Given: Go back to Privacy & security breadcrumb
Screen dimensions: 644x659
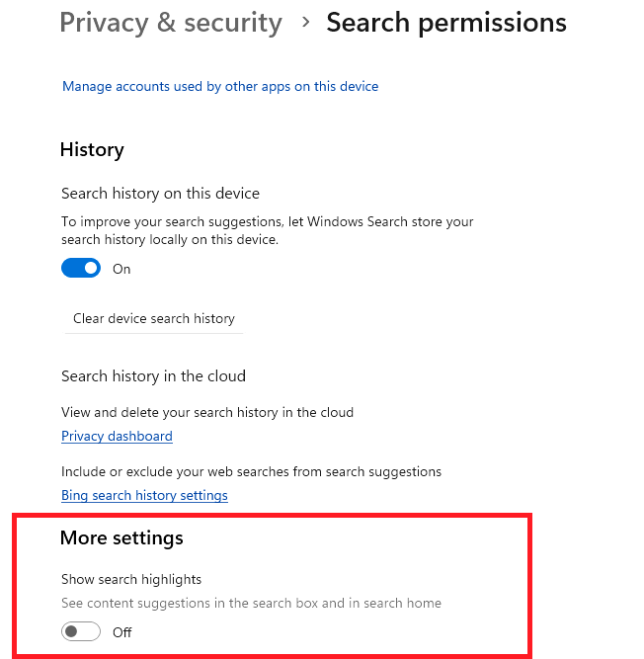Looking at the screenshot, I should [170, 23].
